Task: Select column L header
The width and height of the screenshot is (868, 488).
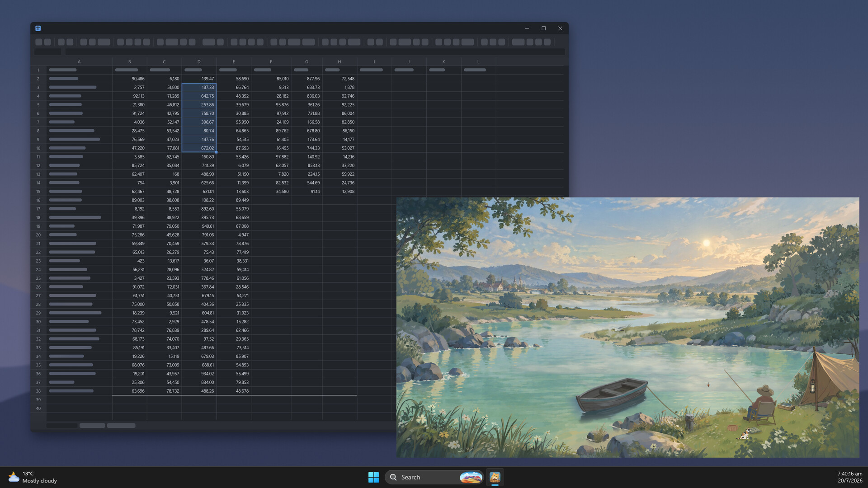Action: pos(478,61)
